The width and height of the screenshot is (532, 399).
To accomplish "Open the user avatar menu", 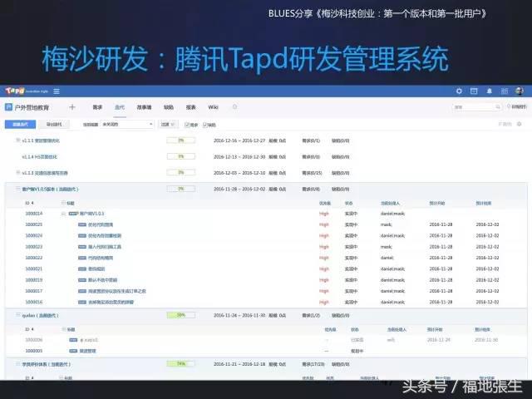I will click(519, 91).
